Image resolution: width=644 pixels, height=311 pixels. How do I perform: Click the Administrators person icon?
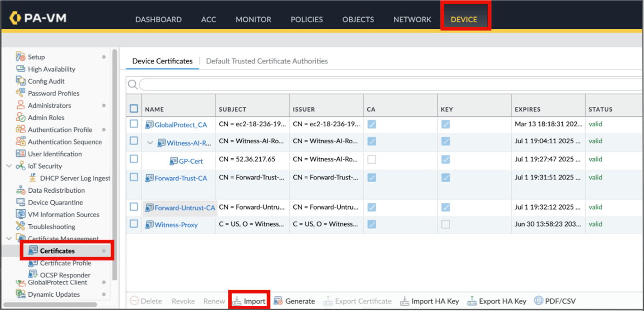(20, 106)
